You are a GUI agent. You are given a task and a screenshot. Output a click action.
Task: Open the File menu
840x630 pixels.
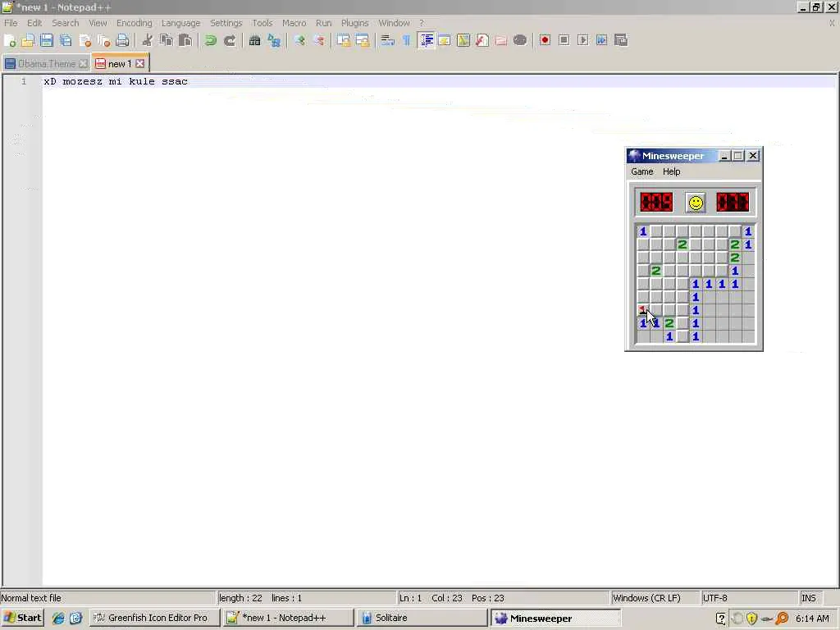pos(11,23)
